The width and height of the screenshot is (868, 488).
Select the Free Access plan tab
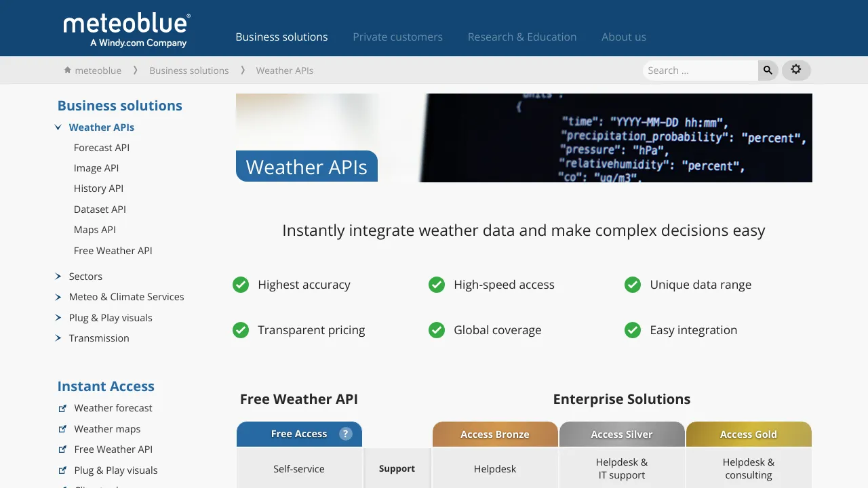point(299,434)
